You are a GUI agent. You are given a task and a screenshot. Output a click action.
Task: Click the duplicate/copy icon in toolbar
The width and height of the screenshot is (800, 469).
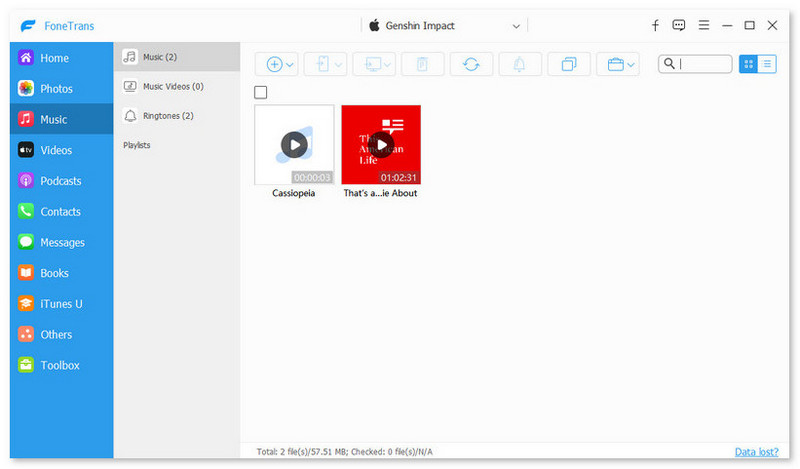[569, 64]
